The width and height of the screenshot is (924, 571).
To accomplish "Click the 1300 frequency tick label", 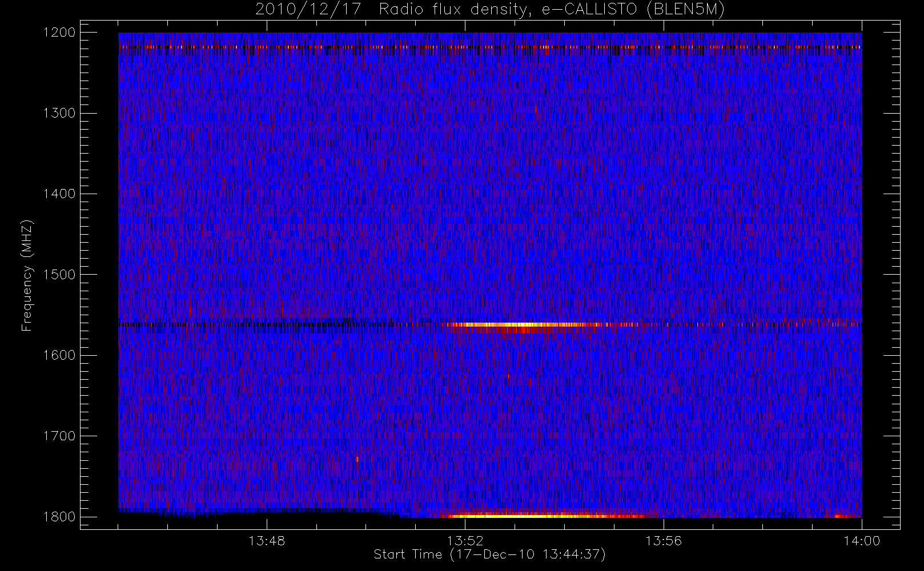I will tap(59, 113).
